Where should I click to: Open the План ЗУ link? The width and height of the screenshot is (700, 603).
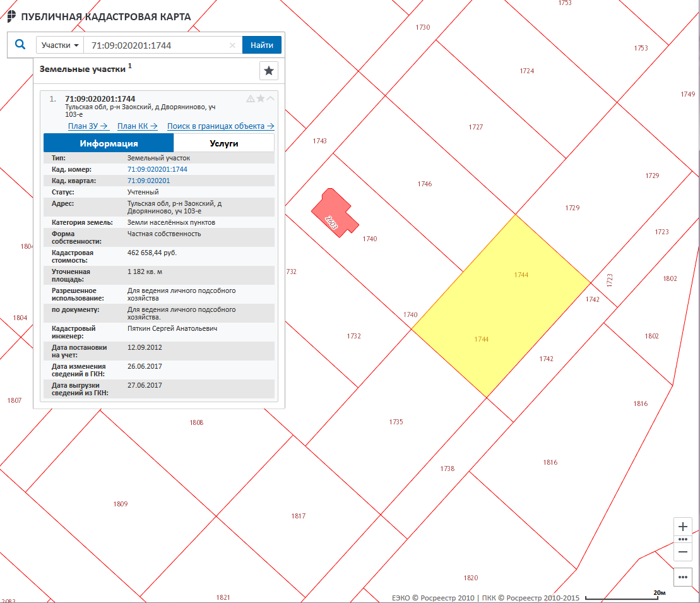pos(88,126)
